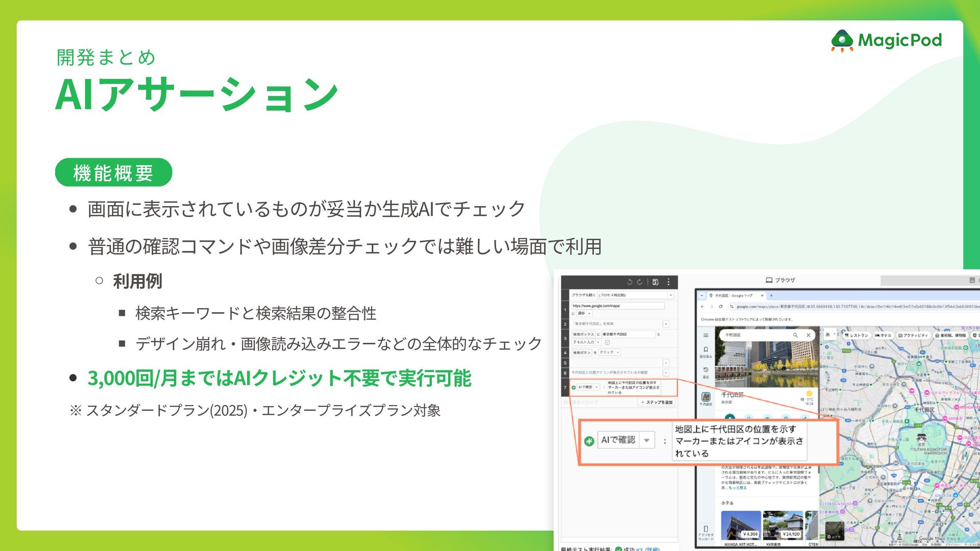Select the レストラン category chip on the map
This screenshot has height=551, width=980.
(856, 335)
